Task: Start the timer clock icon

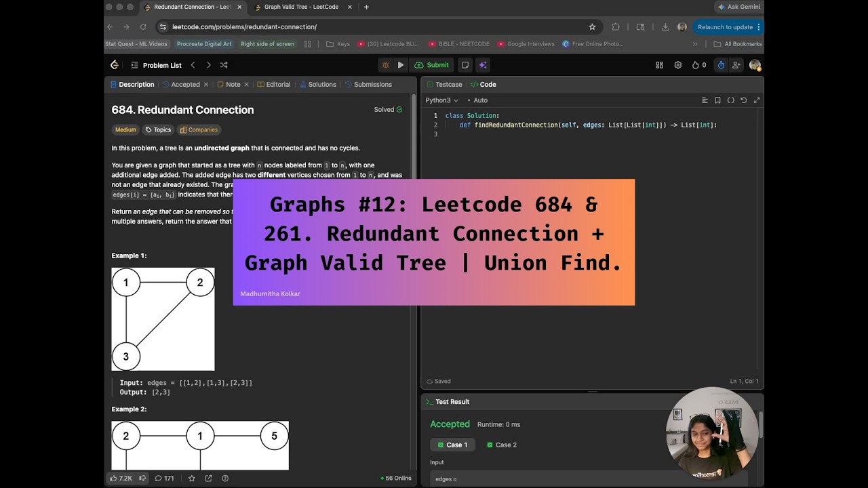Action: [x=721, y=65]
